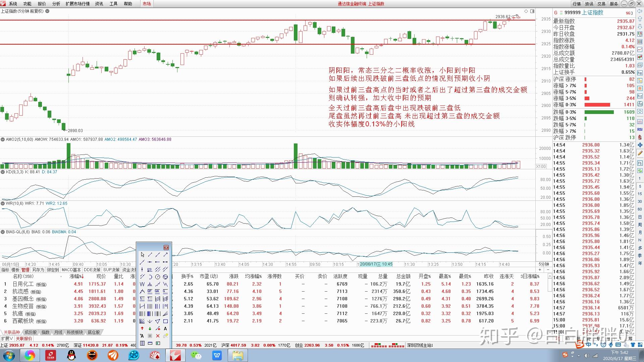Choose the red up-arrow marker tool
Viewport: 644px width, 362px height.
coord(142,328)
